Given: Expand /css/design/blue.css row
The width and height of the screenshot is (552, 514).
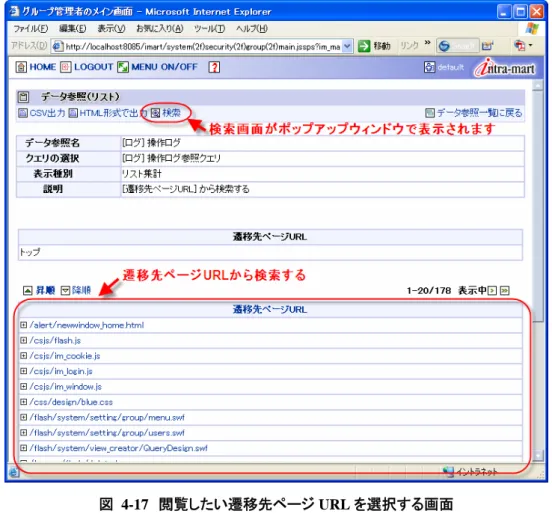Looking at the screenshot, I should pos(24,402).
